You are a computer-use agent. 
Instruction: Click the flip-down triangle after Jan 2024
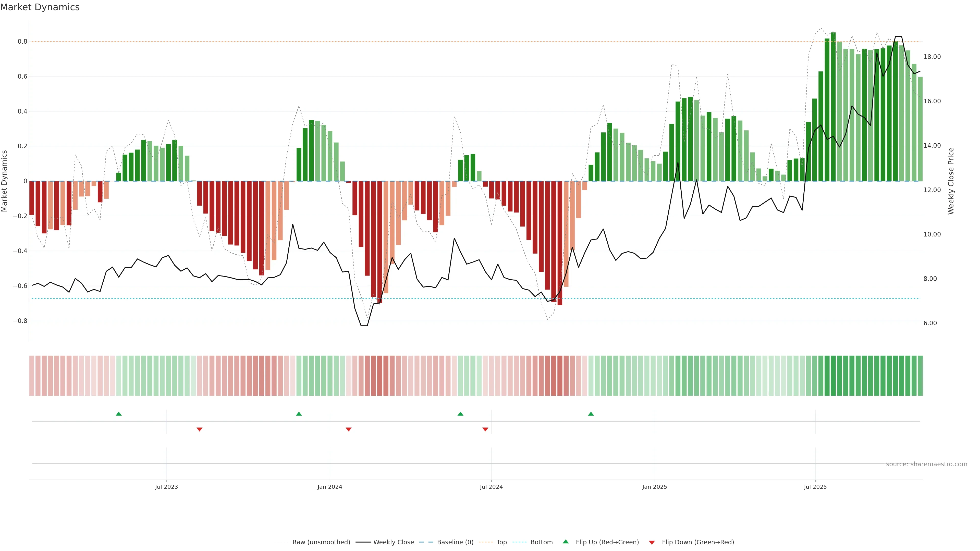click(348, 429)
